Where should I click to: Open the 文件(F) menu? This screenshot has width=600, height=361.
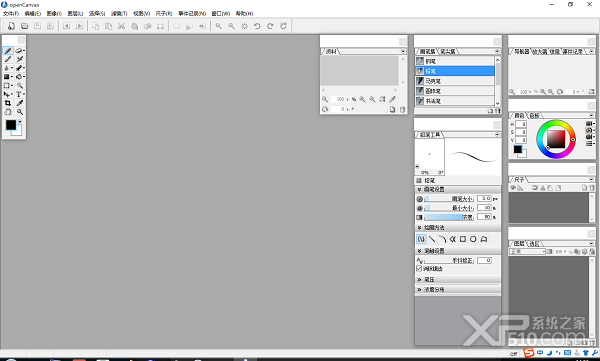[x=11, y=13]
